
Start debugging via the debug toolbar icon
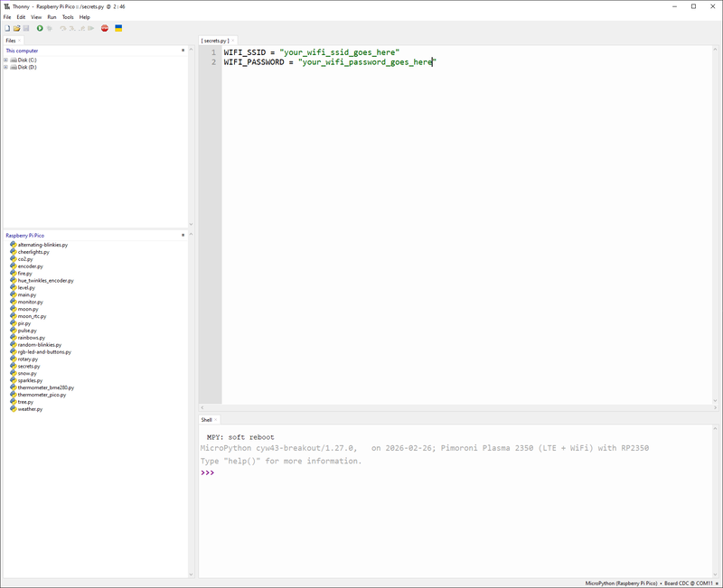point(49,28)
